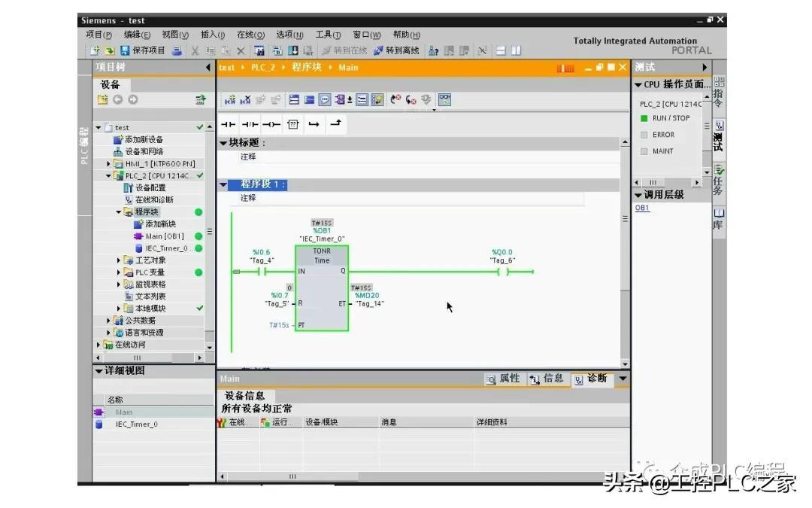
Task: Open the 信息 info tab
Action: click(x=547, y=379)
